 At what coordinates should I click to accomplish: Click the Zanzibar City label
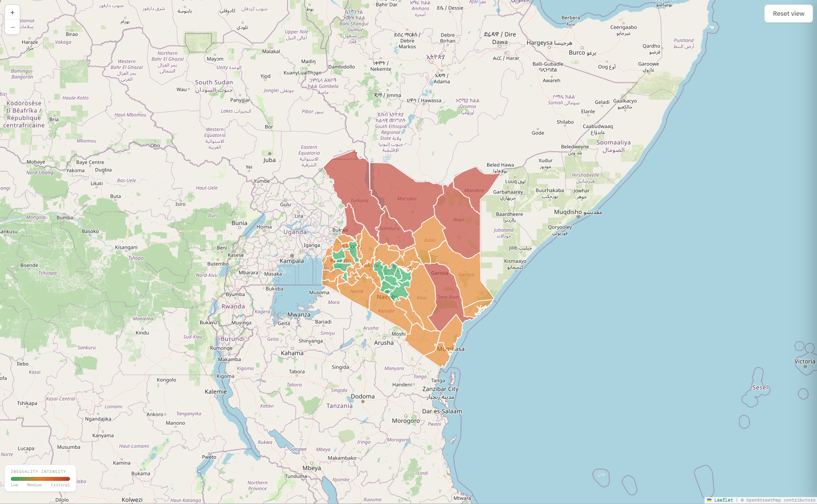tap(440, 389)
